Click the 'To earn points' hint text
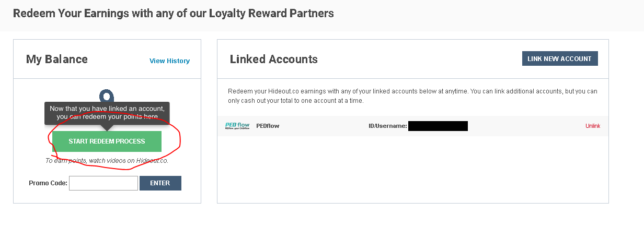 (107, 161)
